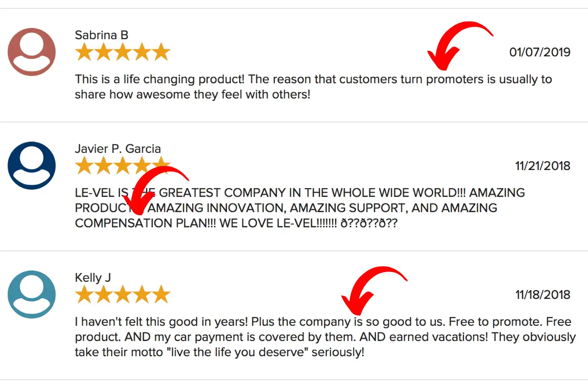
Task: Click the first star in Sabrina B's rating
Action: pos(84,52)
